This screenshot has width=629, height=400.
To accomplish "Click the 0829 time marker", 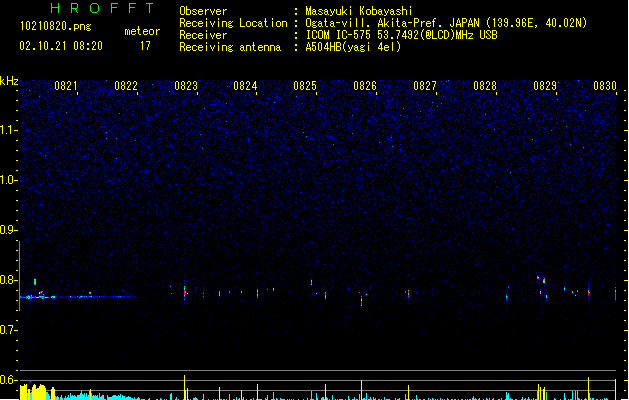I will [545, 86].
